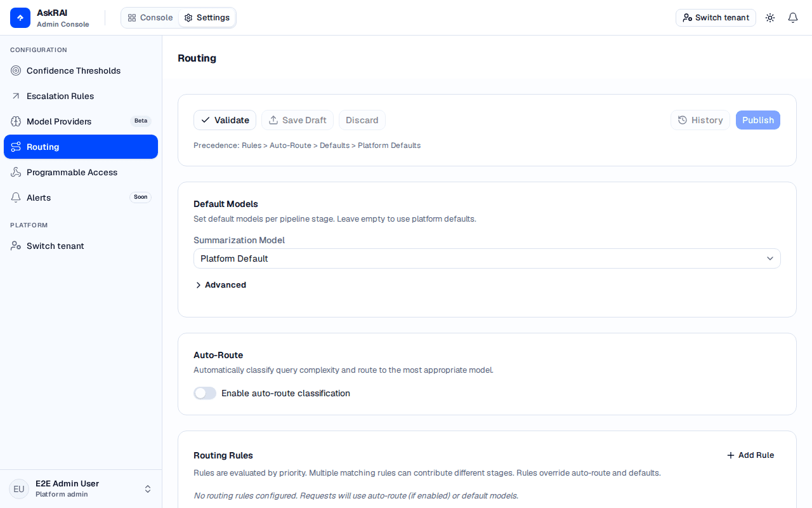Click the 'No routing rules configured' message
The image size is (812, 508).
(356, 495)
